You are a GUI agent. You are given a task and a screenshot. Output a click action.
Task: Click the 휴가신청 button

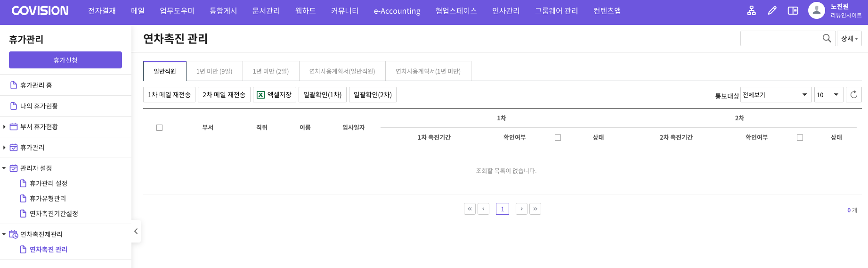(x=65, y=60)
